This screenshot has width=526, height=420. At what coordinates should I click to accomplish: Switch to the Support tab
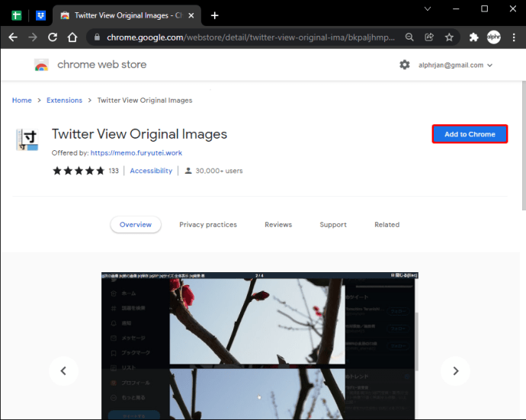[x=333, y=225]
